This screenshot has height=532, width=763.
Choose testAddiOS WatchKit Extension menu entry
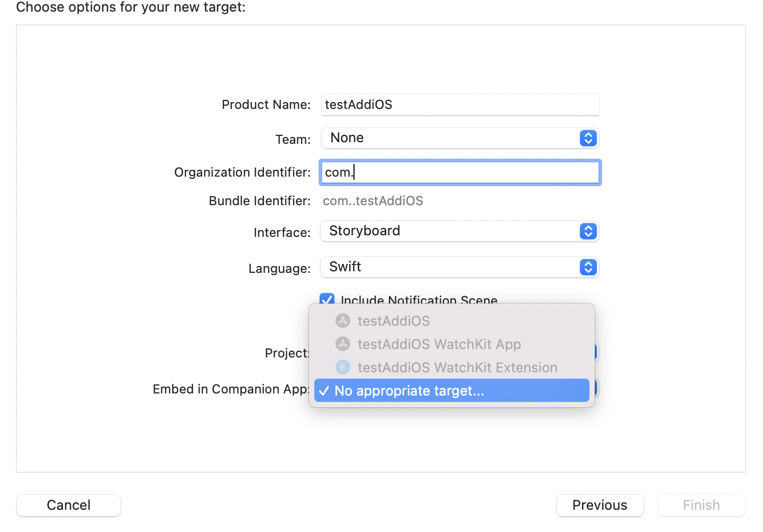coord(457,368)
